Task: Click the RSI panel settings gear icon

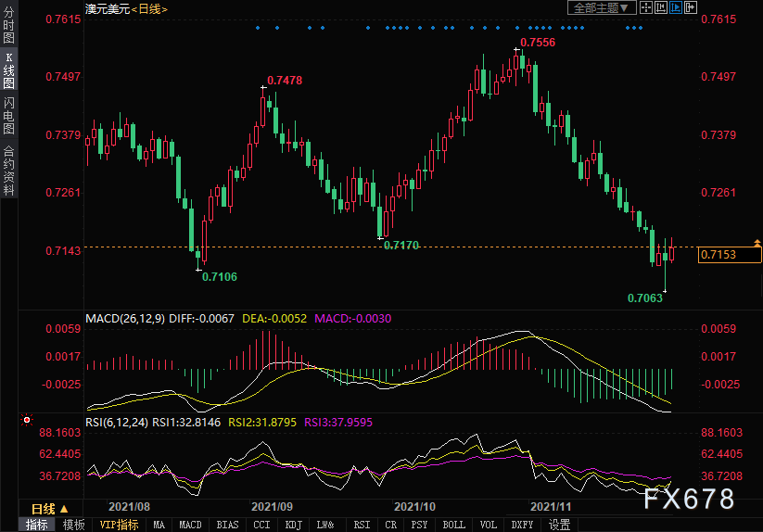Action: coord(25,420)
